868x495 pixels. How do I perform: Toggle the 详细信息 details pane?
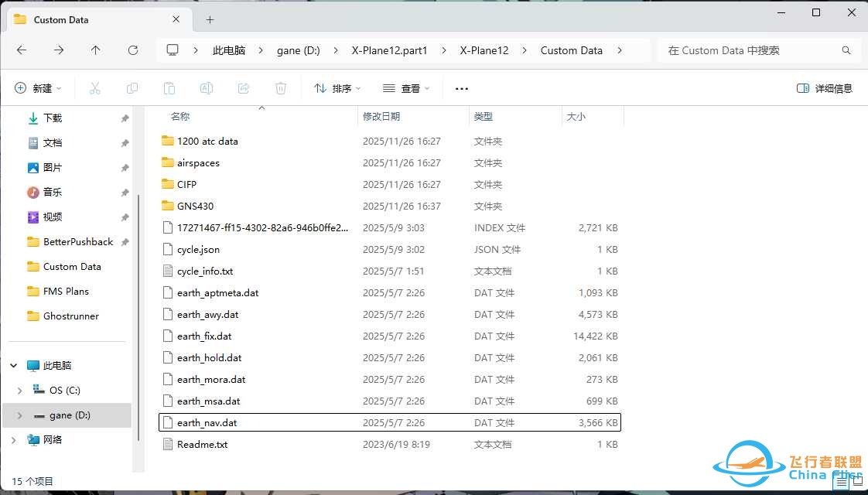822,88
